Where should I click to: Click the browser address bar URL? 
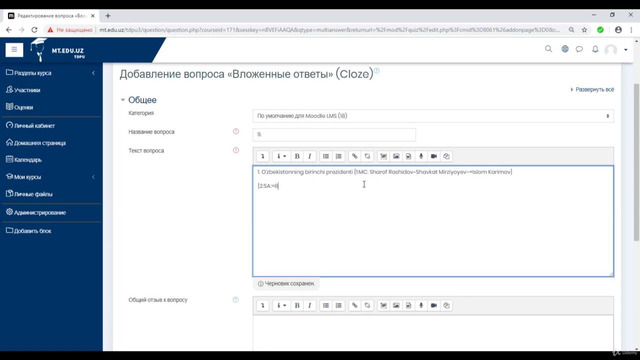coord(329,30)
